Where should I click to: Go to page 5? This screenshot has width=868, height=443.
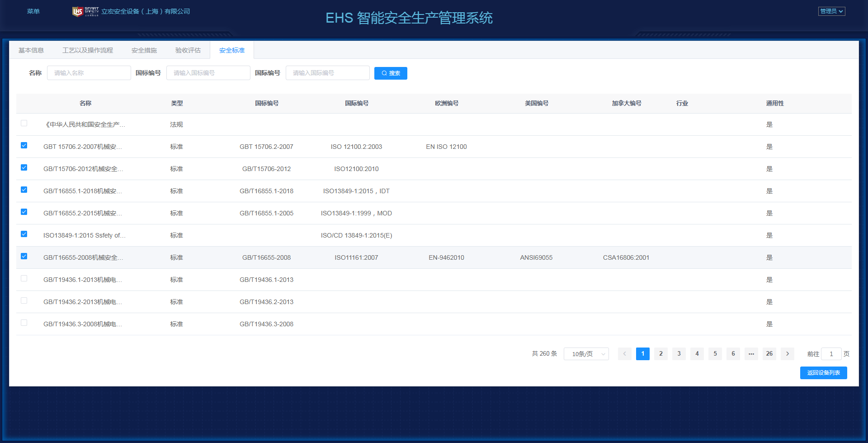[715, 354]
